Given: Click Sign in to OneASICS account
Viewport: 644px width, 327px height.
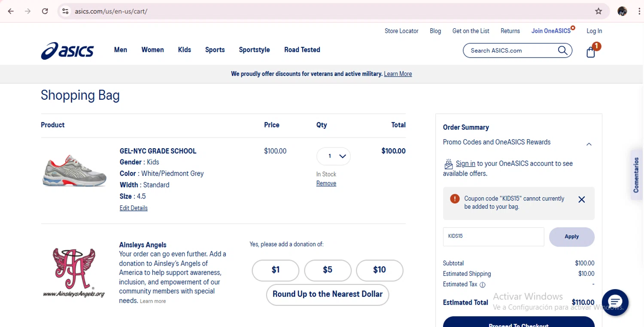Looking at the screenshot, I should pyautogui.click(x=465, y=164).
